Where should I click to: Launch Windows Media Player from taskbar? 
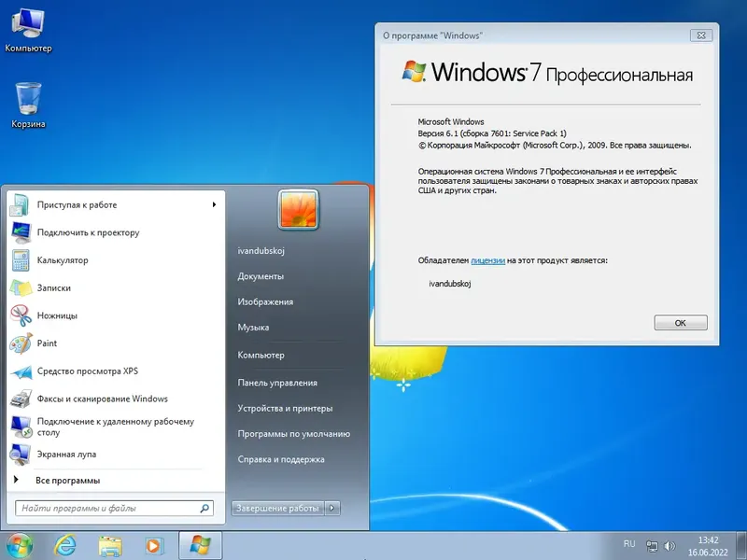(153, 546)
